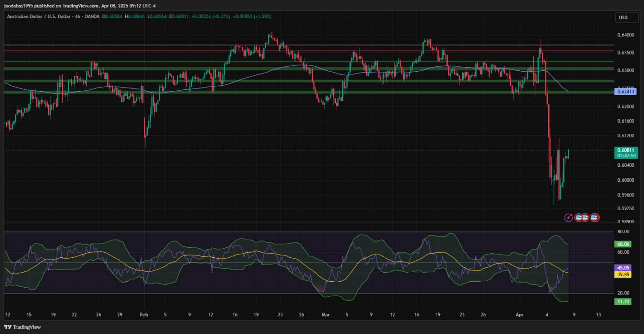Click the 0.62000 price axis label

pos(626,106)
